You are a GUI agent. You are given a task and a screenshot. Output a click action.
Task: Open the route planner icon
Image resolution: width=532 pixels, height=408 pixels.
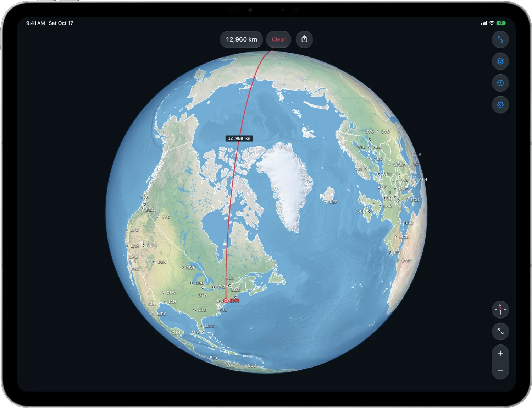pyautogui.click(x=500, y=39)
